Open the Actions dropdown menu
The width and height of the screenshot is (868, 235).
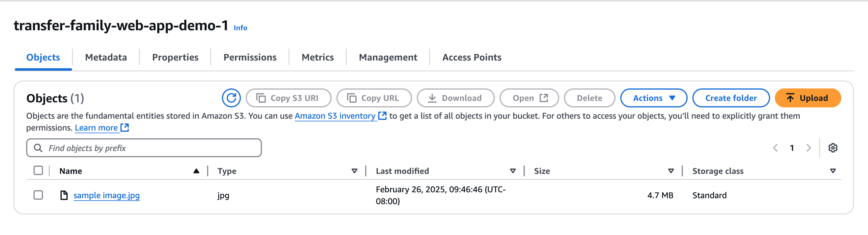tap(653, 98)
